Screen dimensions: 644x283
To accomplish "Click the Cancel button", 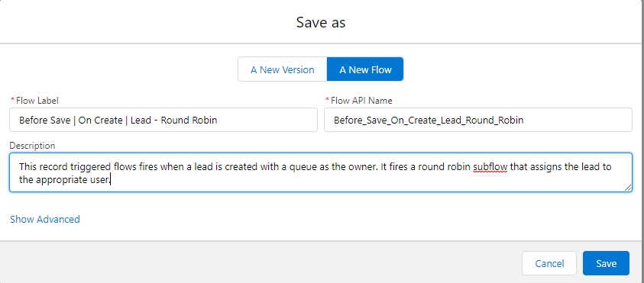I will [549, 263].
